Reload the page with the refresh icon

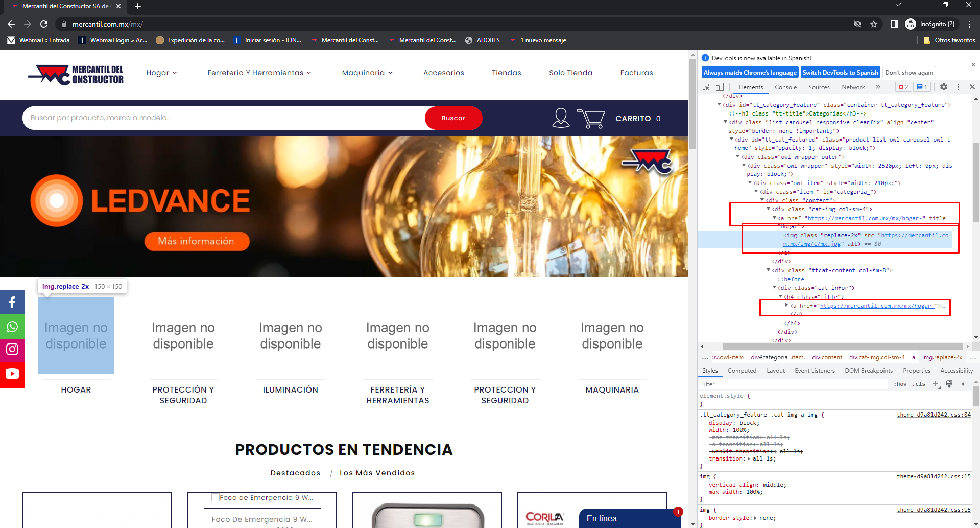44,24
